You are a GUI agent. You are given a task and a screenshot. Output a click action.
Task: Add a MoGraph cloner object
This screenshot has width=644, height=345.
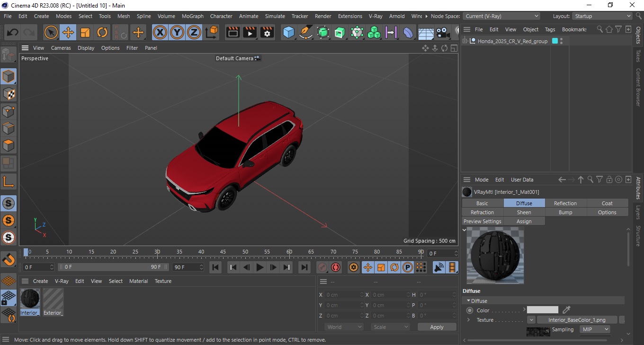coord(374,33)
